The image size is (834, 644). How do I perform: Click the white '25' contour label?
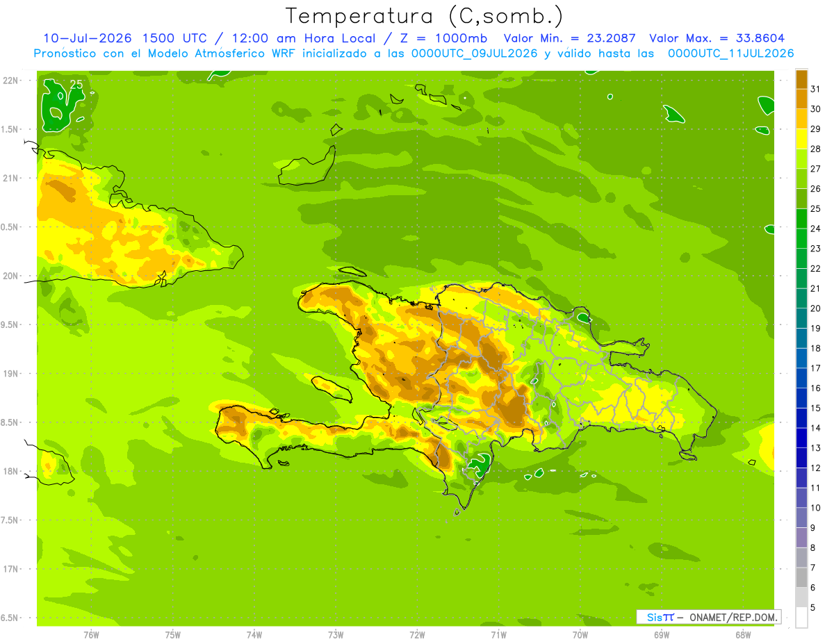click(x=76, y=85)
